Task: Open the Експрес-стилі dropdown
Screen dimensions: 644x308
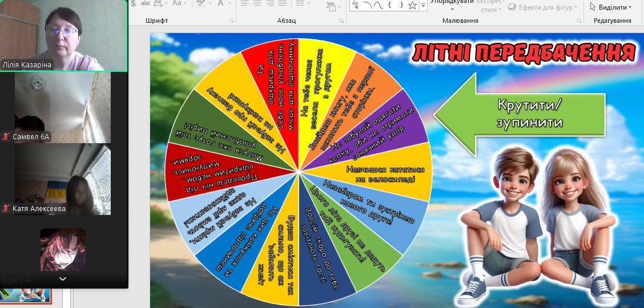Action: point(490,6)
